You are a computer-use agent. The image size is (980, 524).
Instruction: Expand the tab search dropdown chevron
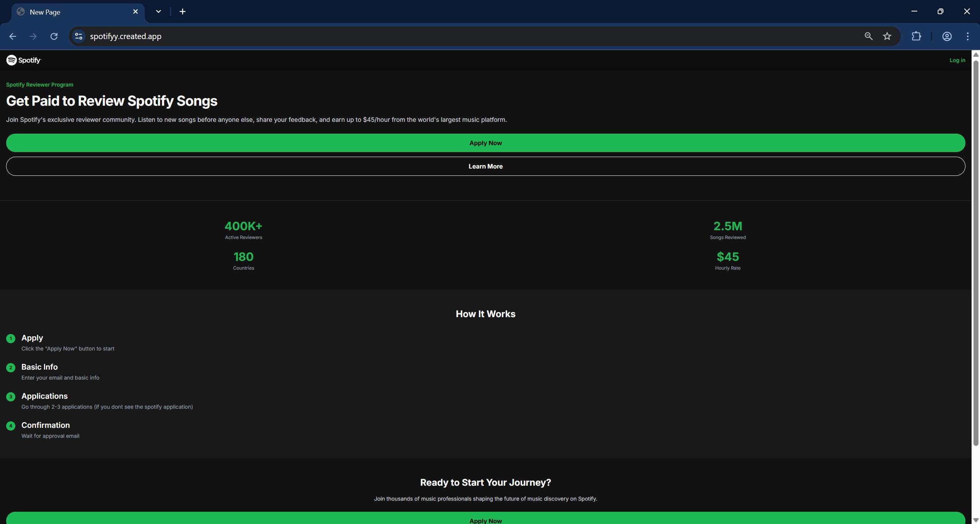(158, 11)
